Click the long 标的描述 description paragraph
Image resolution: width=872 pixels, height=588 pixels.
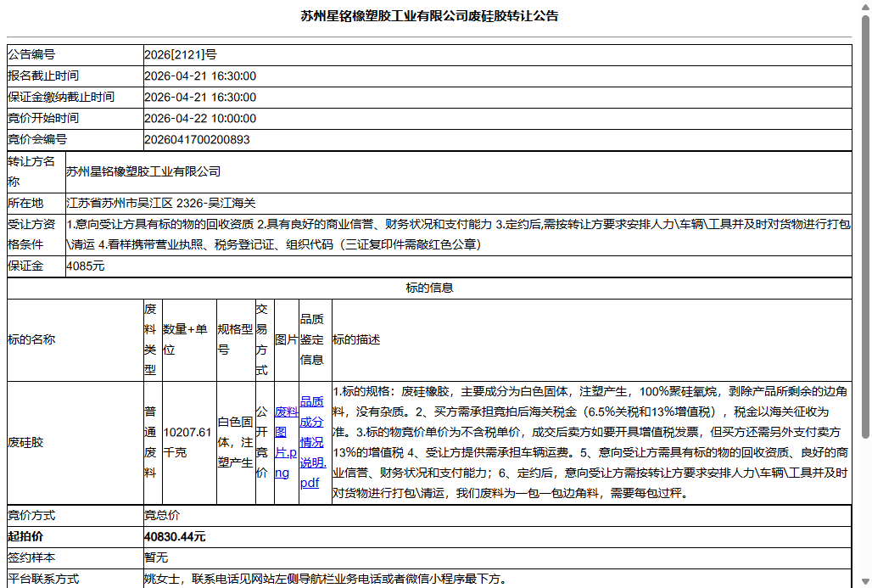590,442
